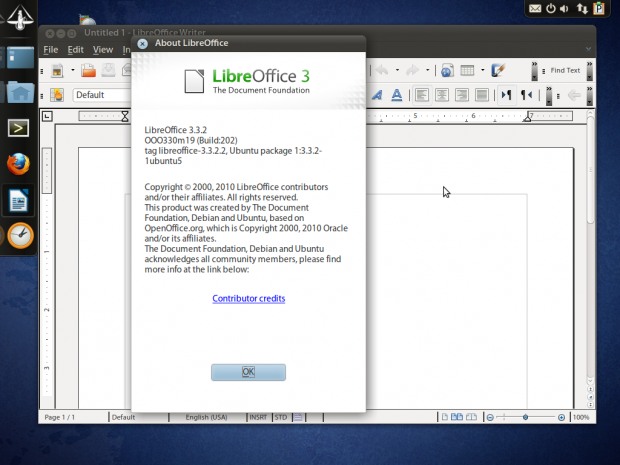Click in the Find Text field

(565, 71)
